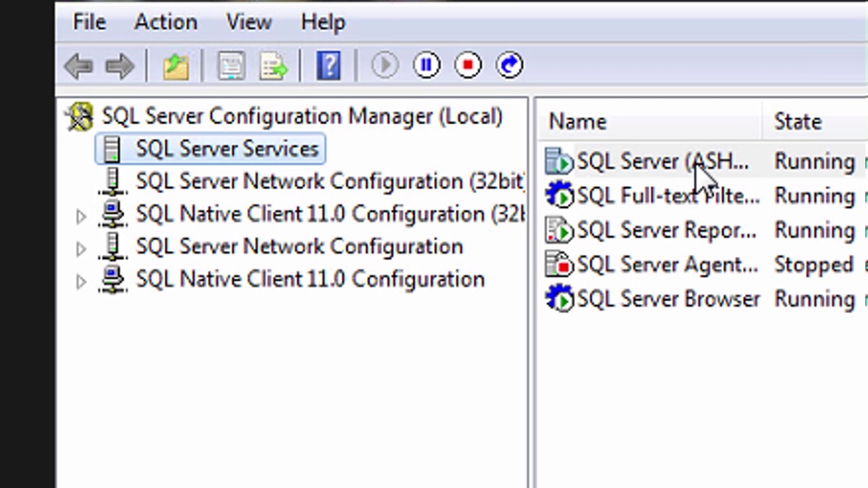Sort services by the Name column header

[578, 122]
